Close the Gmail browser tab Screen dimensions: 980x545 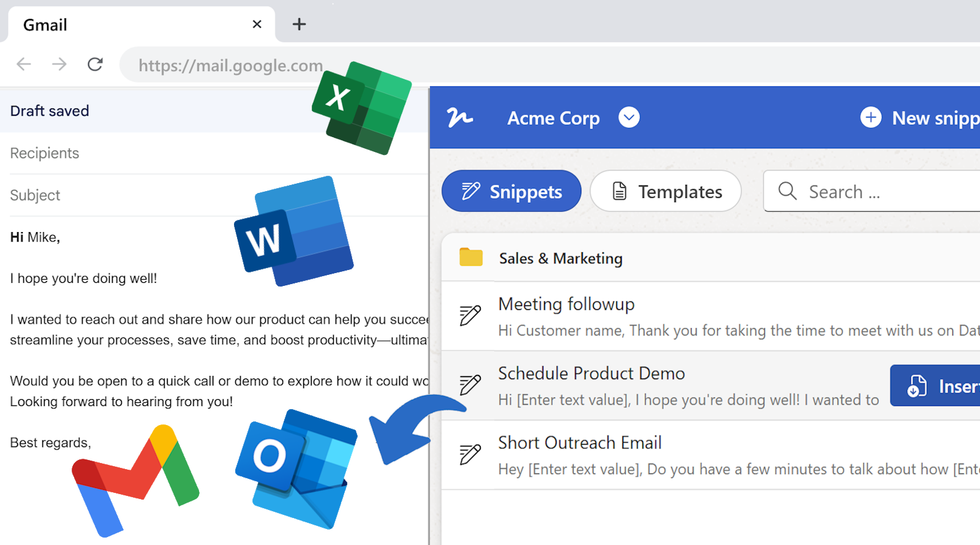[x=257, y=24]
